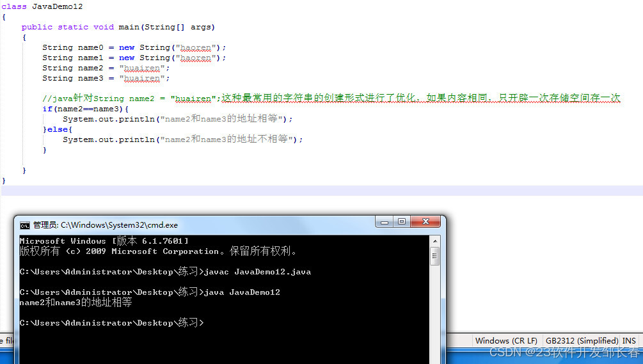Screen dimensions: 643x364
Task: Close the cmd.exe window
Action: [x=425, y=222]
